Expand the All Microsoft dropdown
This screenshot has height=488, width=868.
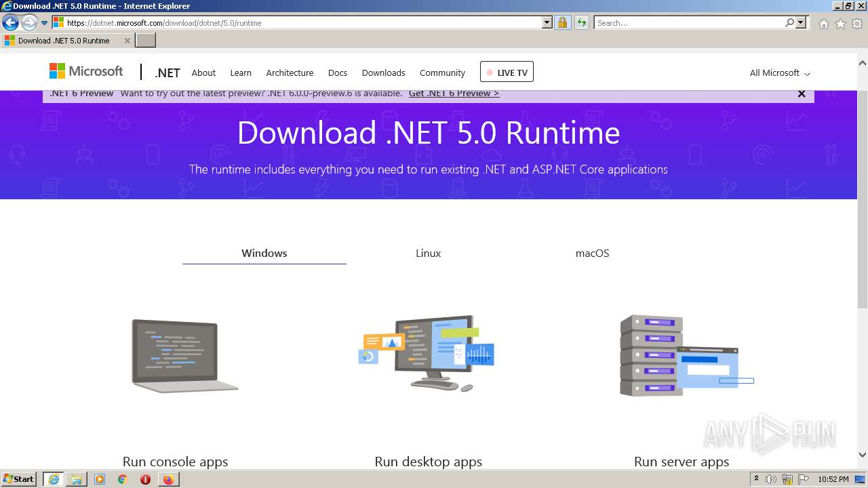pyautogui.click(x=780, y=73)
